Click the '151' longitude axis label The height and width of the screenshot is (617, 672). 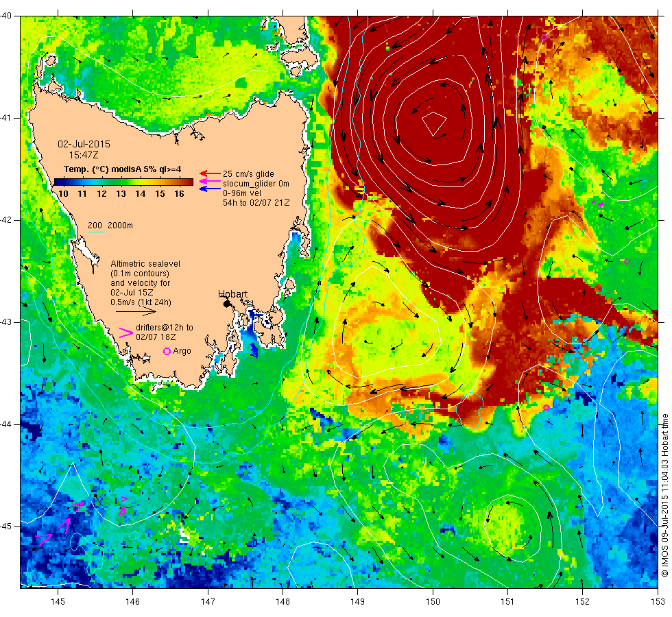click(x=507, y=602)
